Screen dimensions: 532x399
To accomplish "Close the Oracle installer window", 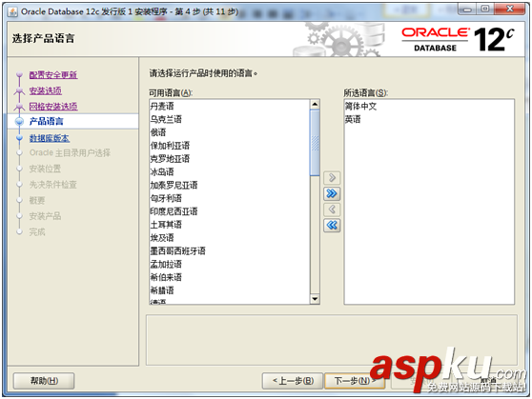I will (510, 10).
